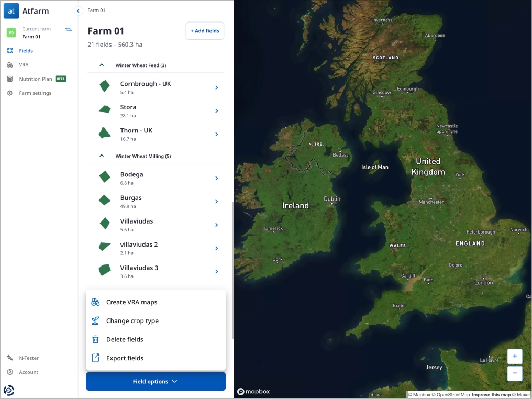Collapse the Winter Wheat Milling (5) group
Viewport: 532px width, 399px height.
click(102, 156)
